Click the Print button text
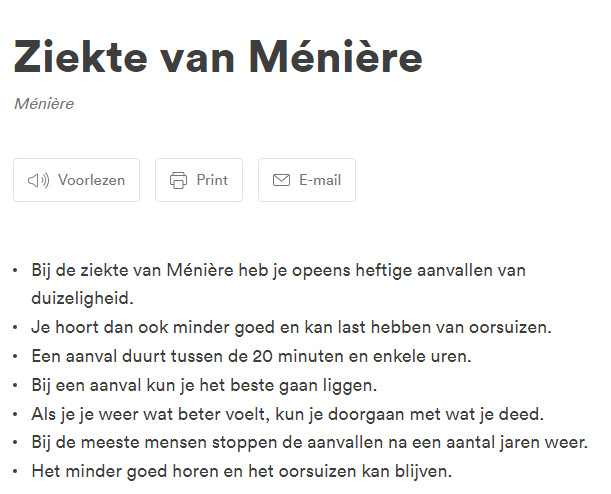Viewport: 611px width, 494px height. [212, 181]
